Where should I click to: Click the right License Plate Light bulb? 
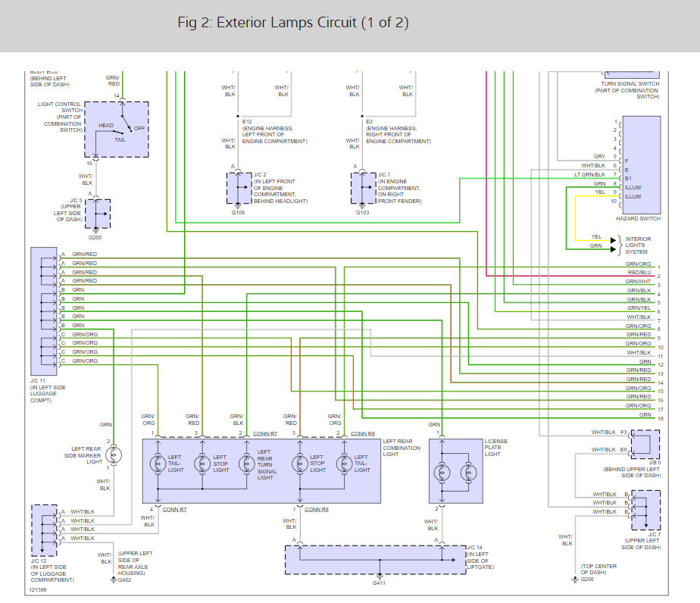click(468, 473)
